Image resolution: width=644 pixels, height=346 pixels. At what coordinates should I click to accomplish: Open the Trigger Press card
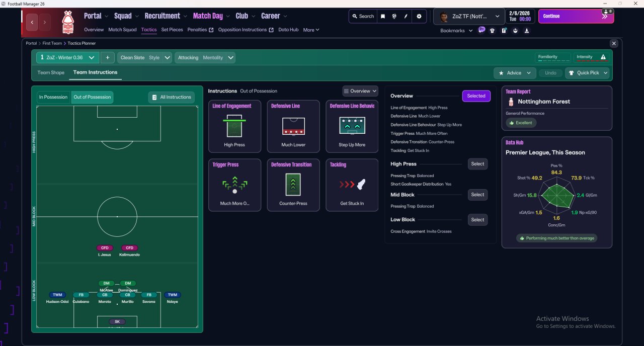234,185
